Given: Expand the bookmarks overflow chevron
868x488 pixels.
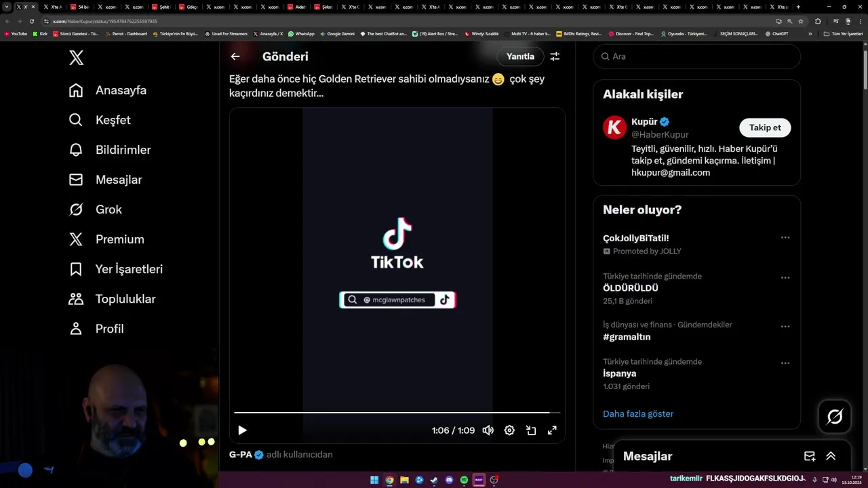Looking at the screenshot, I should 810,33.
